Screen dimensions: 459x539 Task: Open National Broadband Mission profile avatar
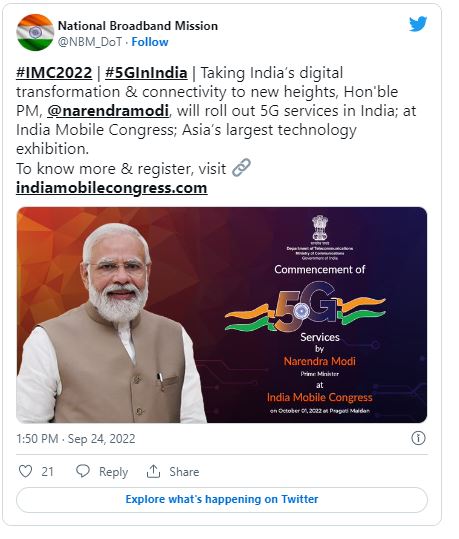(35, 33)
